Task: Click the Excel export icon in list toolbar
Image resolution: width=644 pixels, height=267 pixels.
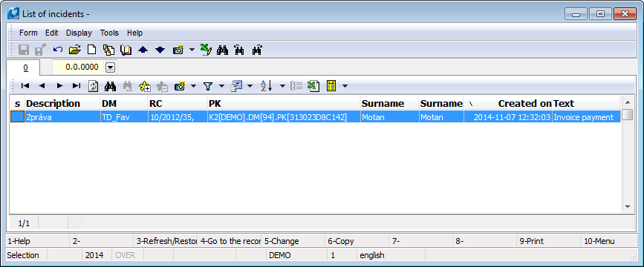Action: (313, 86)
